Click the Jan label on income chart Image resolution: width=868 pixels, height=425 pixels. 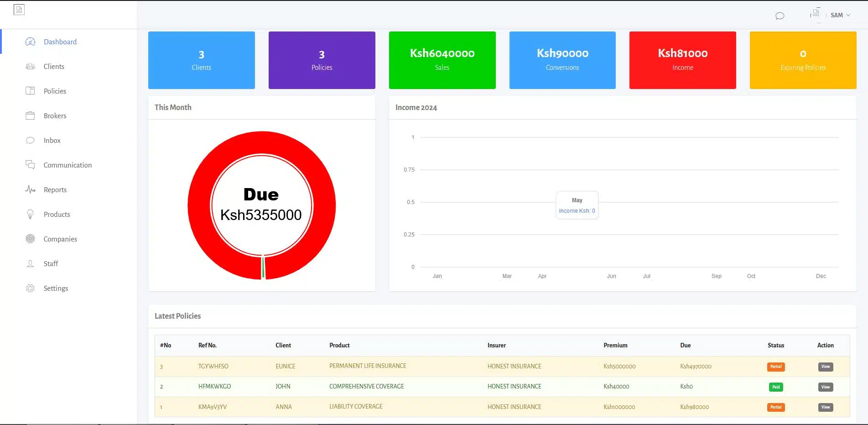tap(437, 276)
